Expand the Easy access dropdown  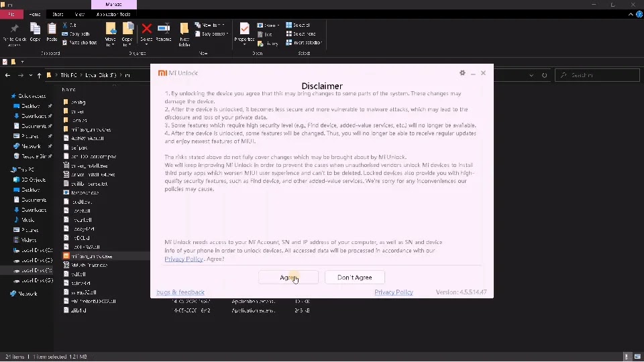pyautogui.click(x=211, y=34)
